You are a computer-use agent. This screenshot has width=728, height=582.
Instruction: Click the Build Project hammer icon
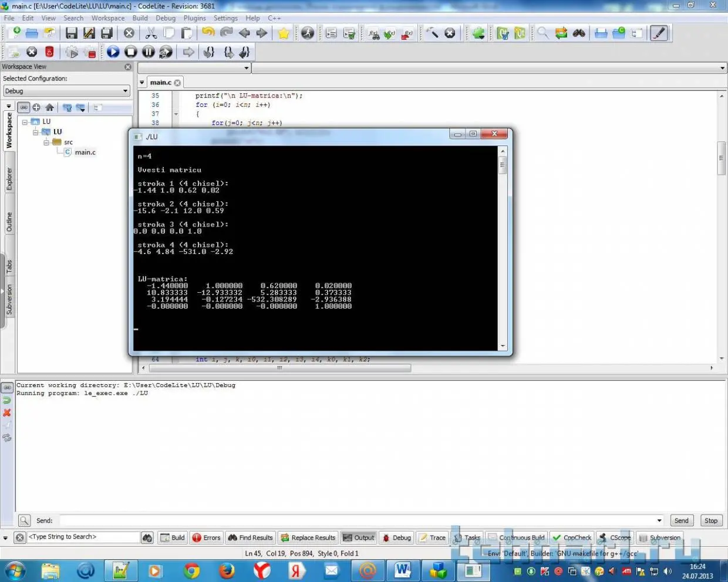(x=432, y=33)
